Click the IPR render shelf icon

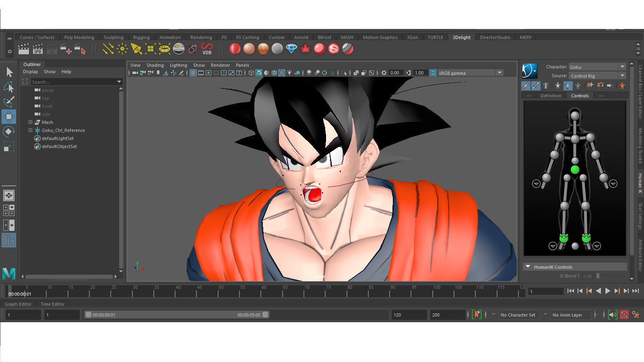click(38, 49)
